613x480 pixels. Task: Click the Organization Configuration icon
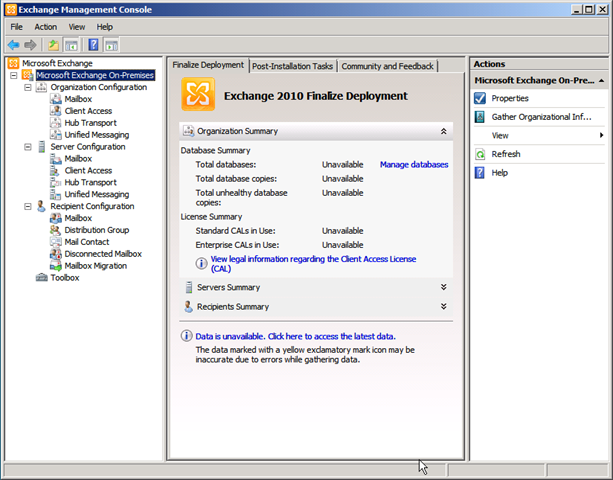(x=41, y=87)
